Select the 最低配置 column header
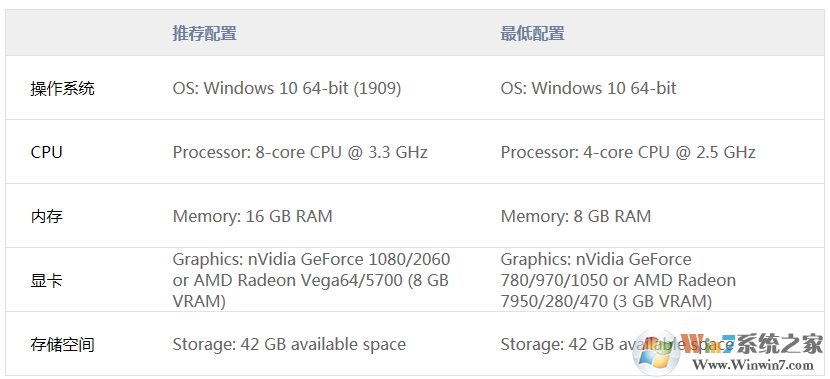 click(x=533, y=33)
